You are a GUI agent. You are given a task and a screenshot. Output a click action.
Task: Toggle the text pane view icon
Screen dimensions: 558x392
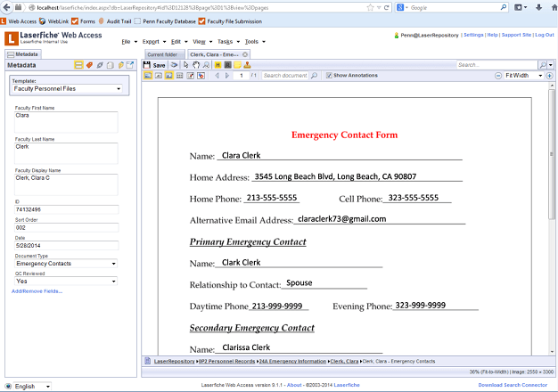(x=159, y=76)
